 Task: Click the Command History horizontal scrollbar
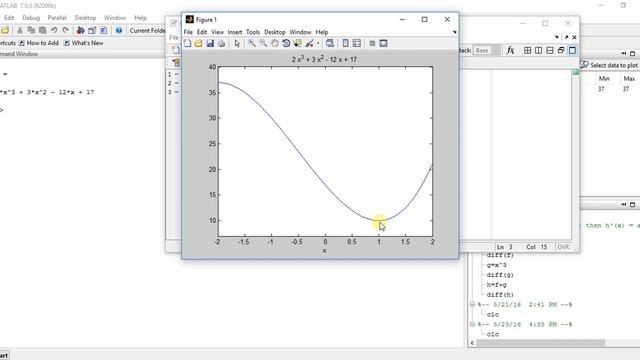(x=540, y=343)
